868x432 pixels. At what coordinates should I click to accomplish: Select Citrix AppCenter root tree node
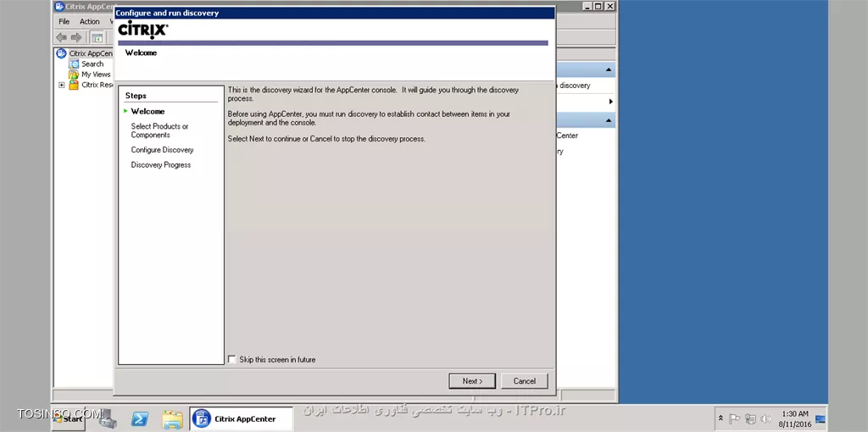coord(90,53)
